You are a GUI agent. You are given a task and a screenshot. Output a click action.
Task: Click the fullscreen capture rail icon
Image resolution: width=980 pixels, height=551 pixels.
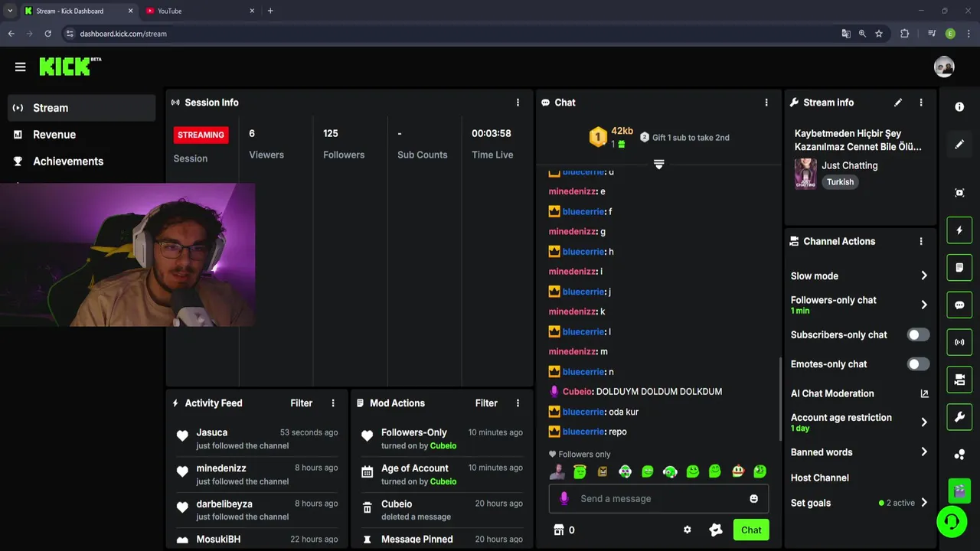[x=959, y=193]
